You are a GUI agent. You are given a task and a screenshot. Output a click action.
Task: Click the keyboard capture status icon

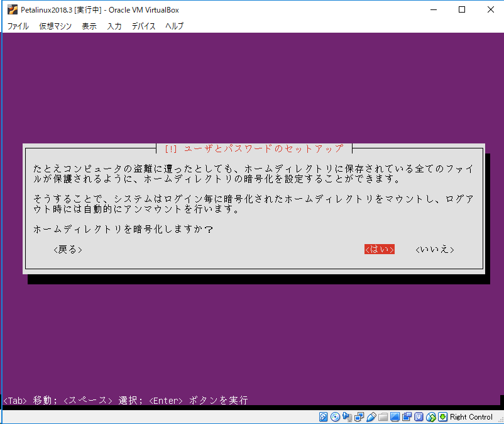442,416
